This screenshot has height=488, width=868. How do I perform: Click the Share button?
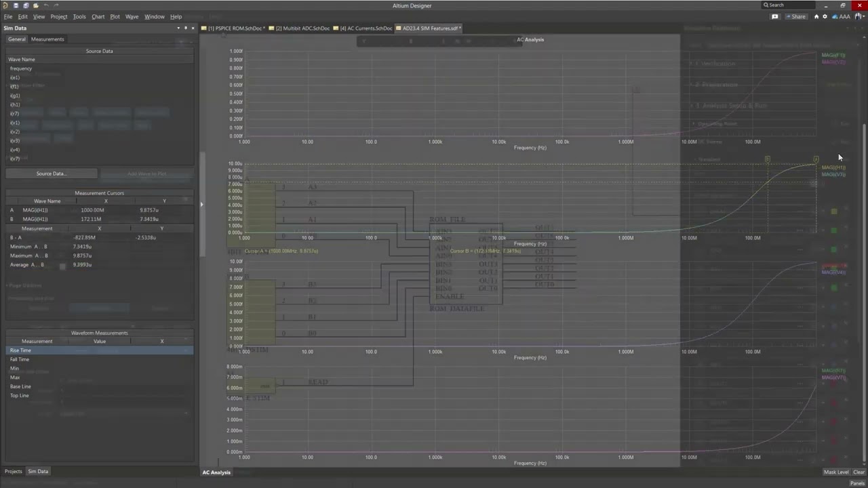click(x=795, y=16)
